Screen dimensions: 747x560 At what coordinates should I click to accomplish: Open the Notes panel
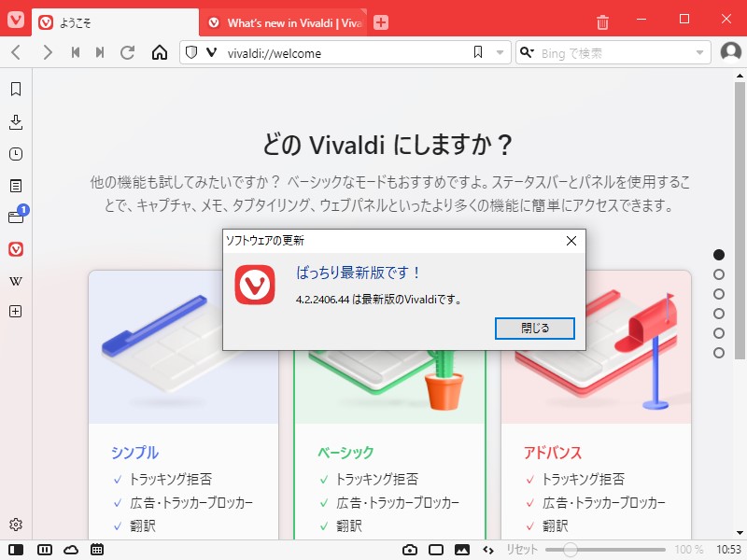click(x=15, y=184)
